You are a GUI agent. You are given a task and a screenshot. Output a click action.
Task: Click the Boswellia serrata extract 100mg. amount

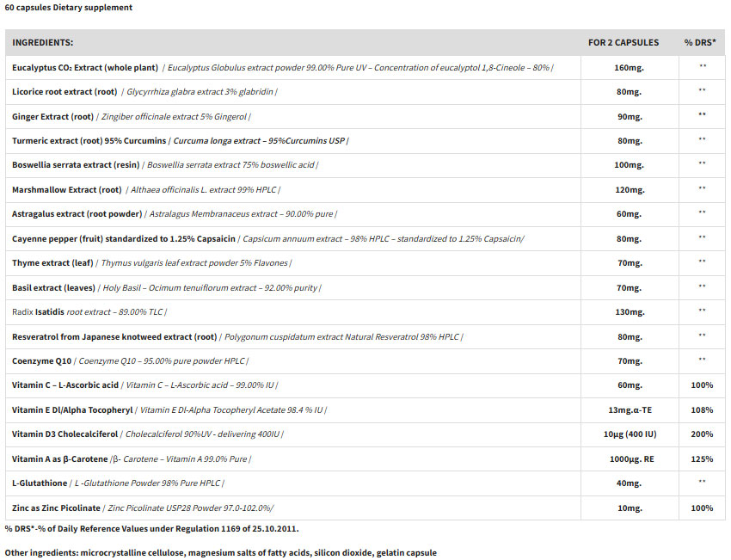pos(629,164)
